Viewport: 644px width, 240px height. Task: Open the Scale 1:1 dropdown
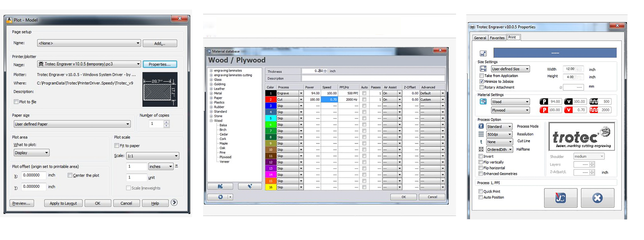click(153, 156)
